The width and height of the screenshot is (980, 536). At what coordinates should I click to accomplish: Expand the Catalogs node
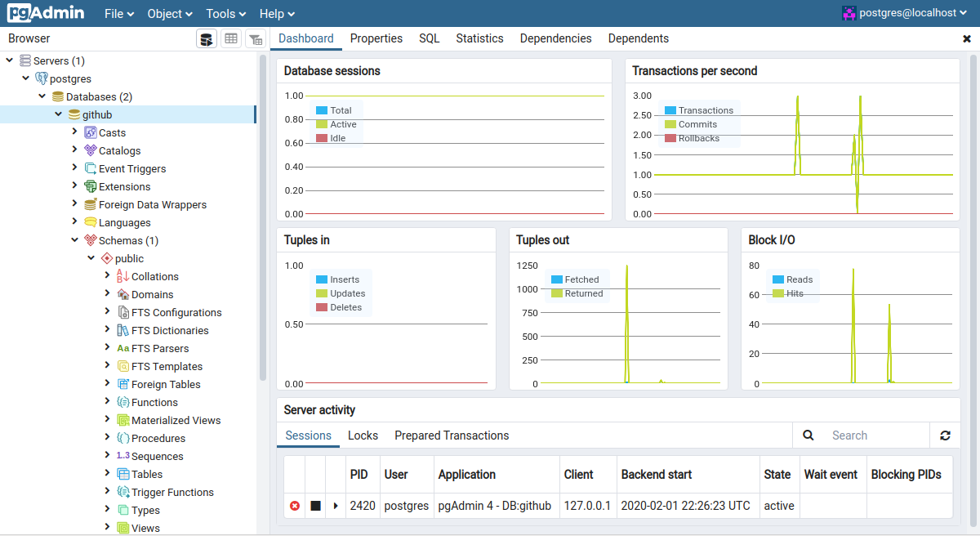(x=75, y=150)
